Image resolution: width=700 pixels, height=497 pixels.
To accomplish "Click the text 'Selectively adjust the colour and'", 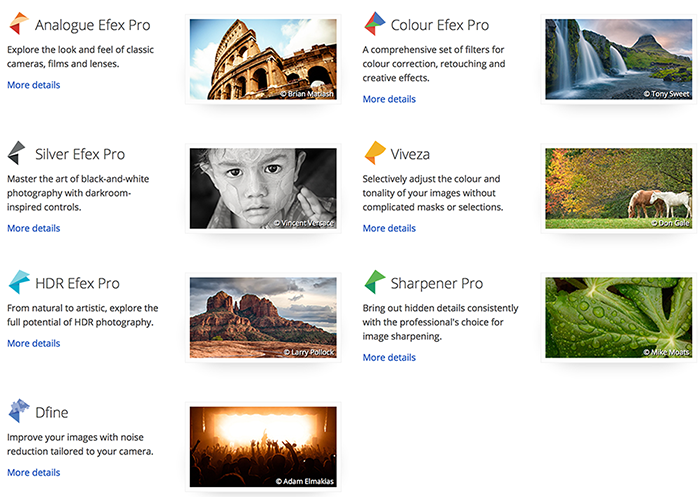I will [x=431, y=179].
